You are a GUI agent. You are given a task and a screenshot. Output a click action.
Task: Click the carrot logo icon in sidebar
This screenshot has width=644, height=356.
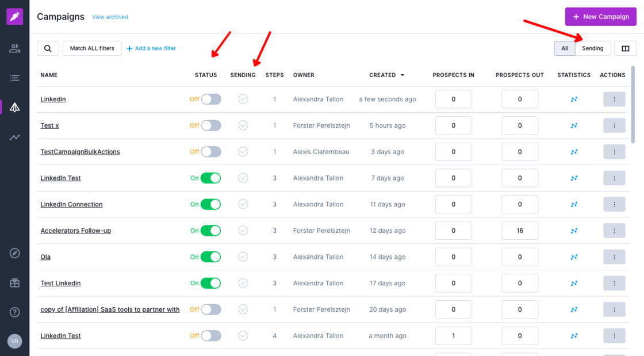point(15,17)
